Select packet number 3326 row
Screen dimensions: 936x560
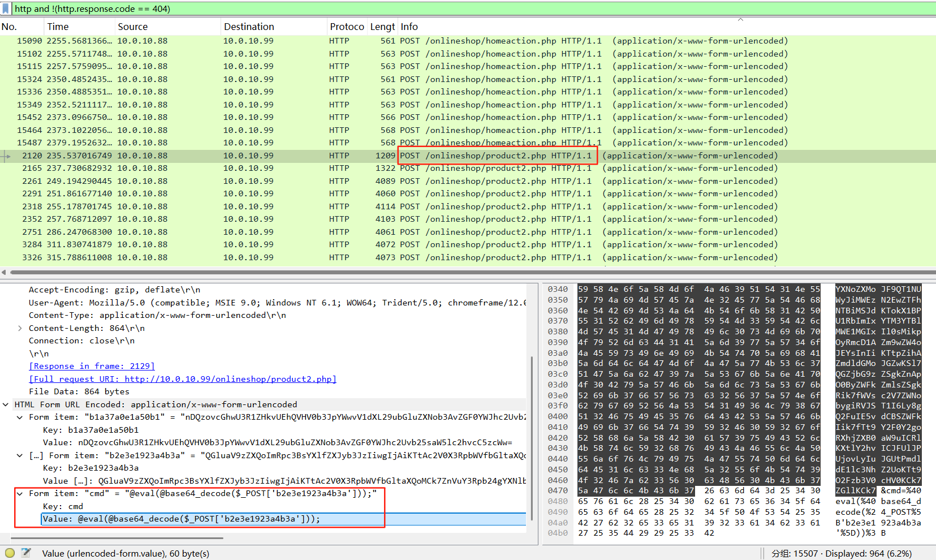(x=468, y=257)
